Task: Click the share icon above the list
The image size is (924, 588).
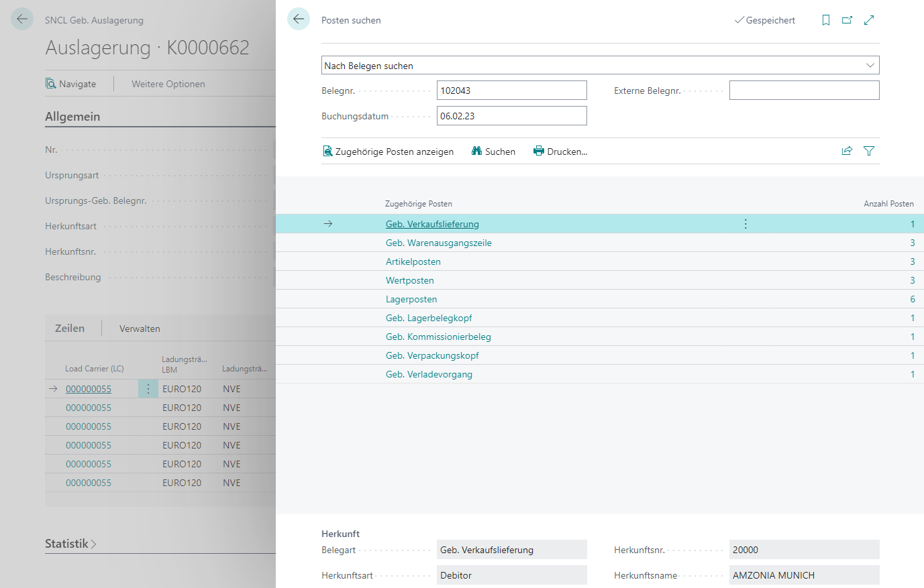Action: (x=847, y=151)
